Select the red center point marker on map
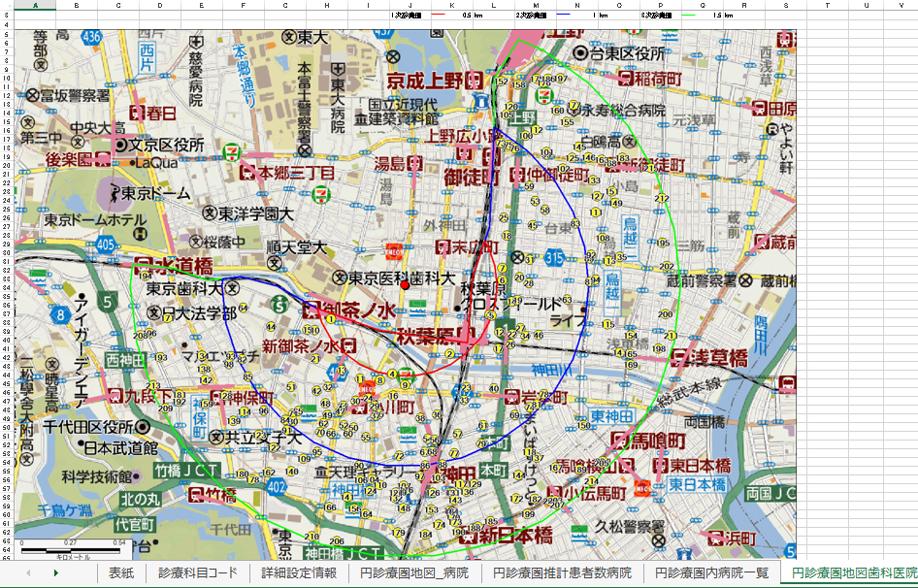Viewport: 918px width, 588px height. [x=404, y=284]
